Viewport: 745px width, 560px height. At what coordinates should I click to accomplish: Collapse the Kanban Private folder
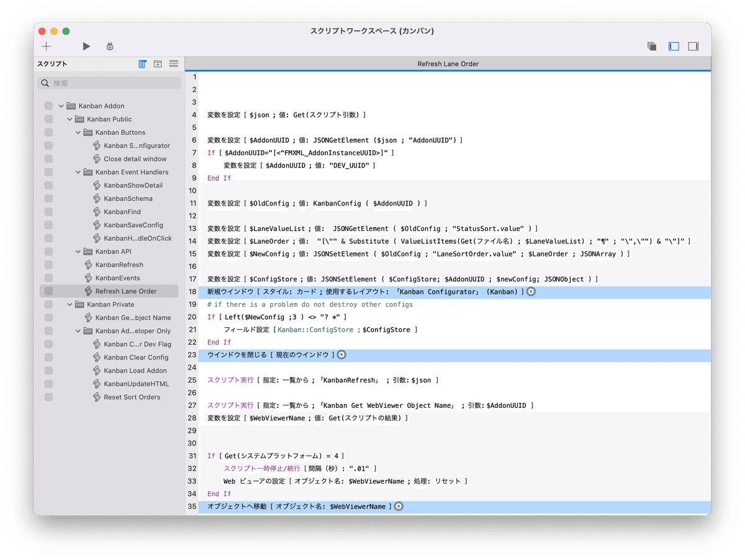coord(69,304)
